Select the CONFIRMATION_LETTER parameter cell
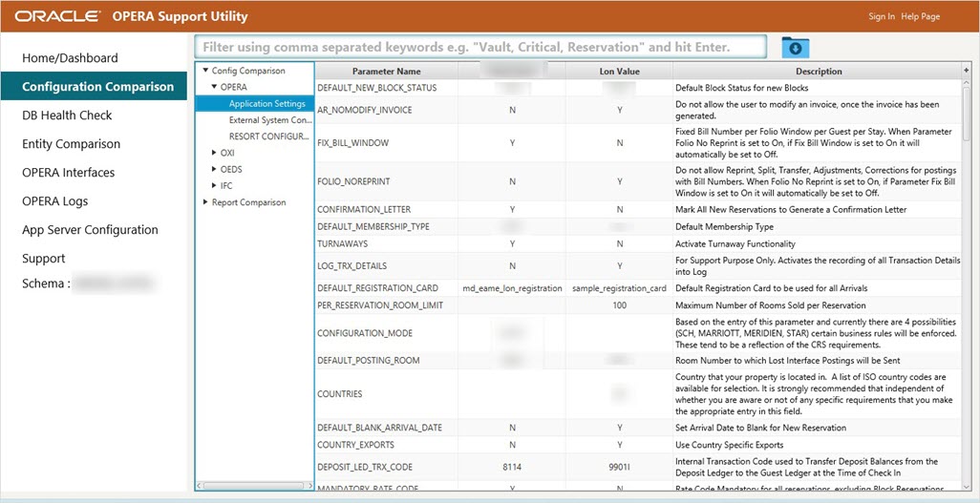 click(x=386, y=209)
